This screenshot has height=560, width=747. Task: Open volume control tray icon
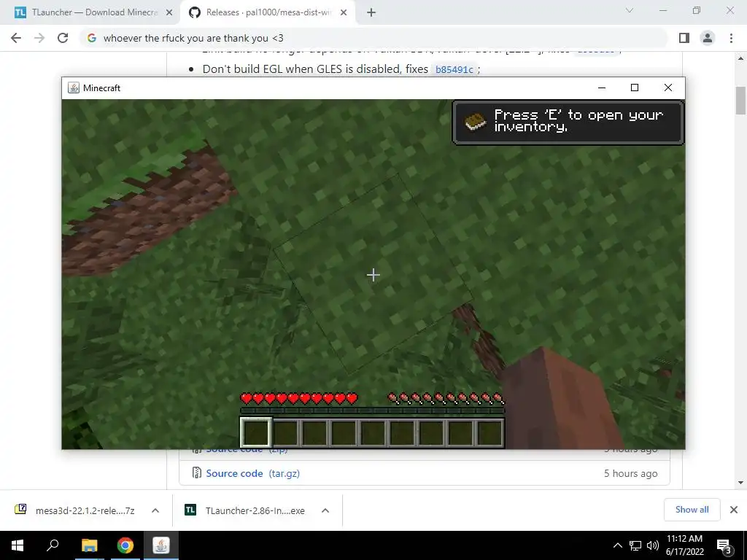coord(653,545)
